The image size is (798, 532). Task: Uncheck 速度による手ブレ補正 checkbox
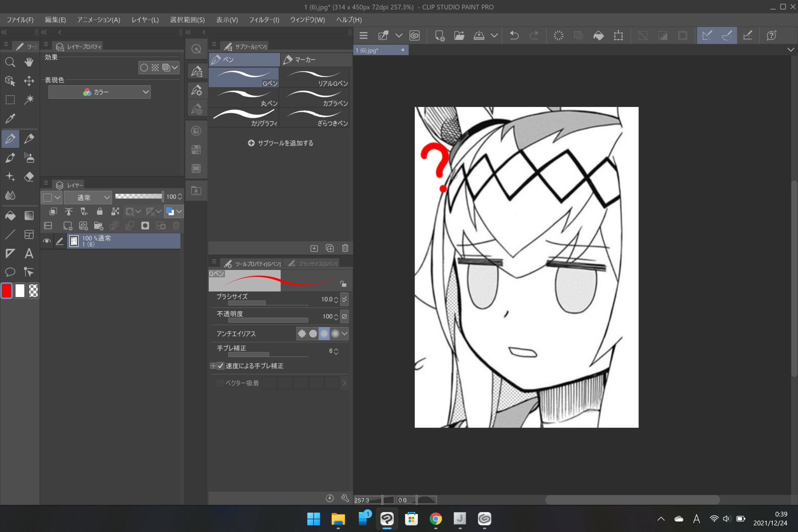[x=221, y=366]
